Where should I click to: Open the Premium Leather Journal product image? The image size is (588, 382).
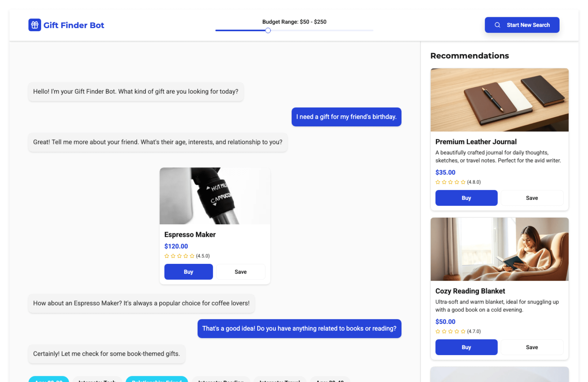499,100
